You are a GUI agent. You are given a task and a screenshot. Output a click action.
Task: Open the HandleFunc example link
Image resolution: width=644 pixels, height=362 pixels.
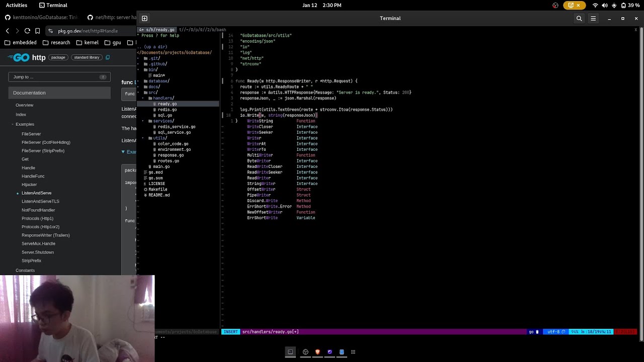pos(33,176)
